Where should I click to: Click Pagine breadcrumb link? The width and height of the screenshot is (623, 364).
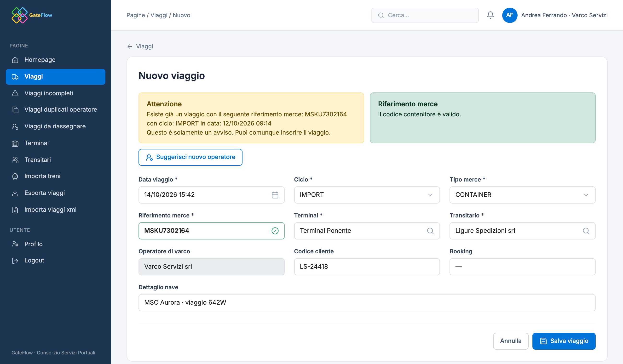136,15
